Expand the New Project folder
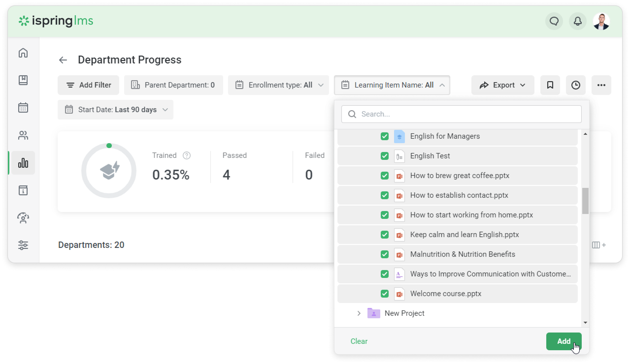 [x=359, y=313]
